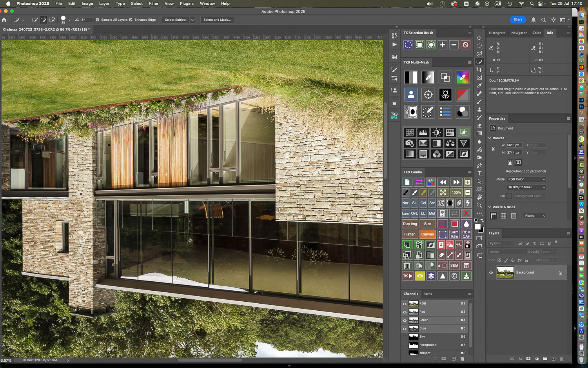Select the Pen tool

pos(479,166)
